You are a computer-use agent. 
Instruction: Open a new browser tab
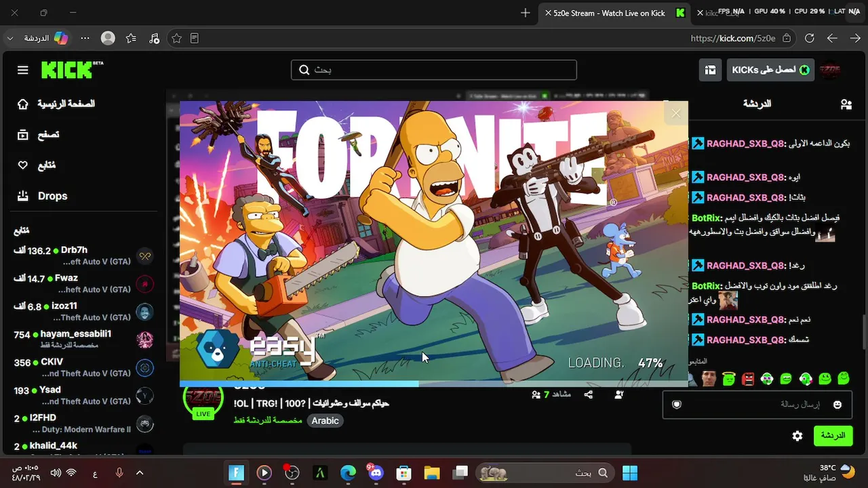[526, 13]
